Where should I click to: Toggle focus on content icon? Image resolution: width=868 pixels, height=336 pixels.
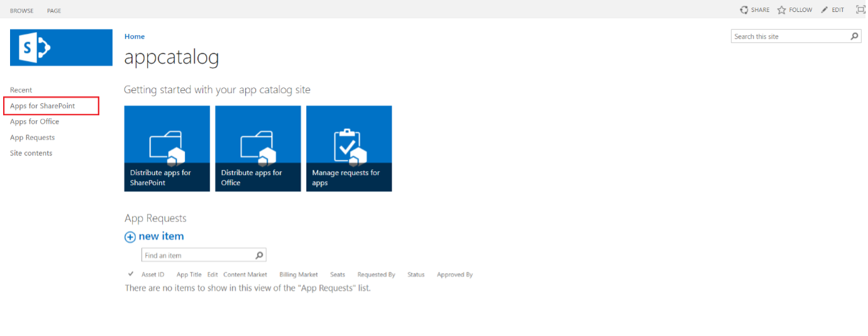tap(860, 9)
